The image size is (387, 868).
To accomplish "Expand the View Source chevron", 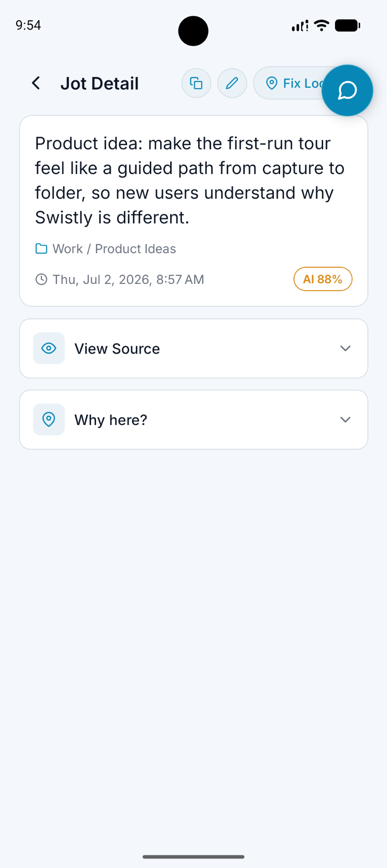I will [x=345, y=348].
